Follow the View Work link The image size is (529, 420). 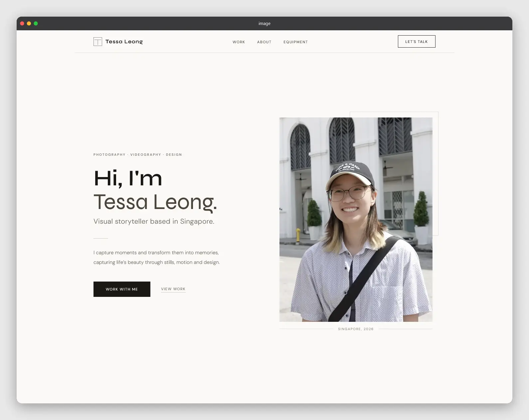tap(173, 289)
